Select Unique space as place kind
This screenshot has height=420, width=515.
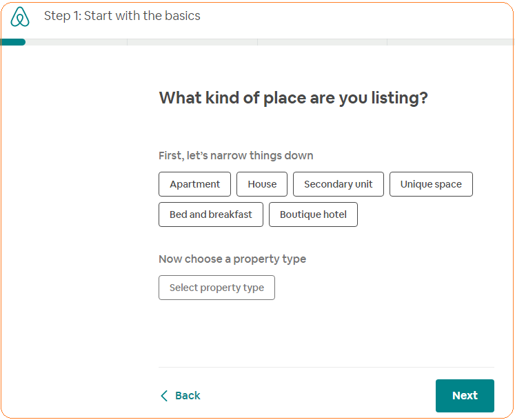click(431, 184)
